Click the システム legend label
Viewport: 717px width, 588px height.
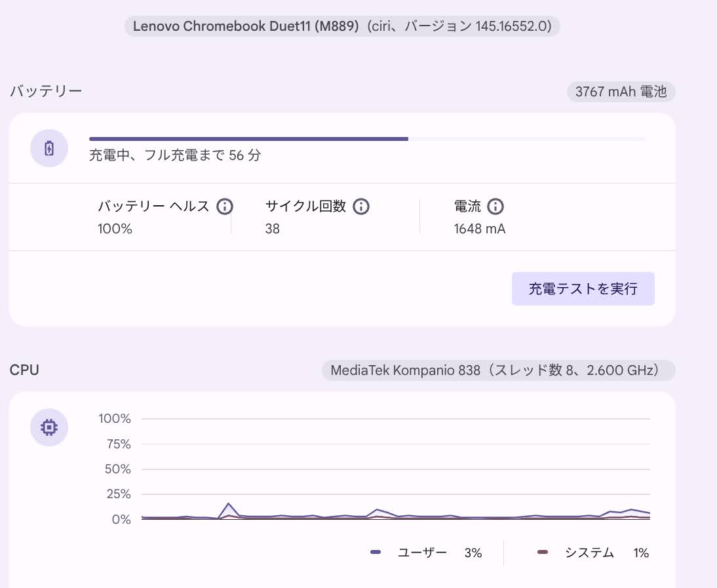coord(589,553)
